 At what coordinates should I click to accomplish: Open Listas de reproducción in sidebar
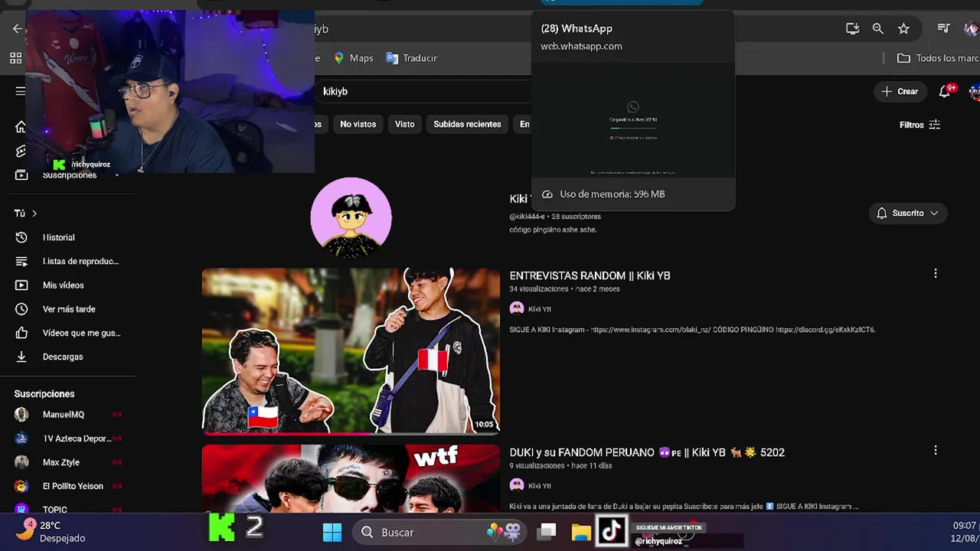coord(67,261)
